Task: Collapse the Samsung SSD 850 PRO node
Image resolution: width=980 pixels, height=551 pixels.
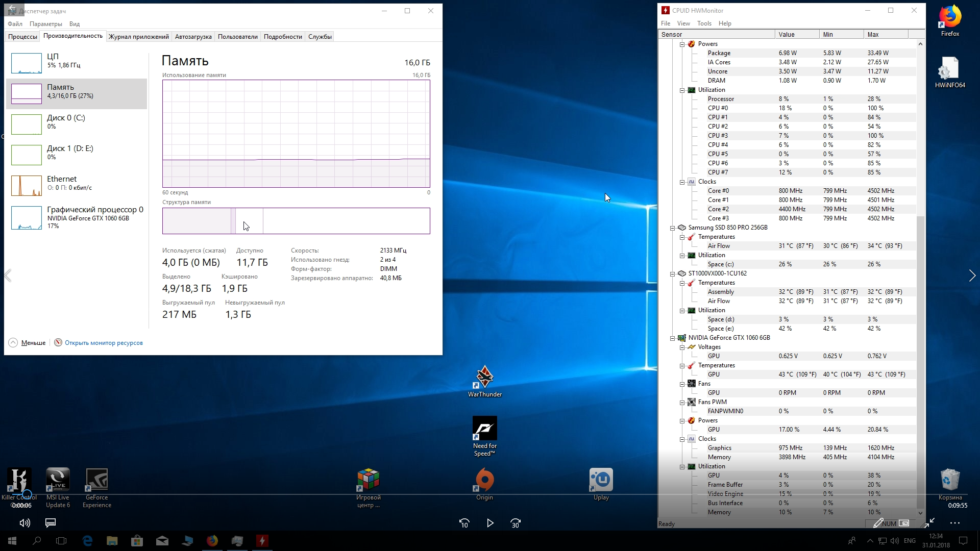Action: point(673,228)
